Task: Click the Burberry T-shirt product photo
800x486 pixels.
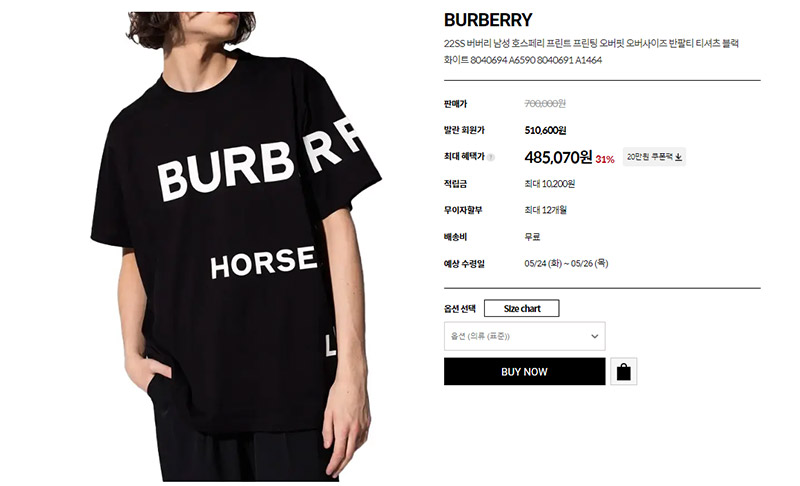Action: click(236, 246)
